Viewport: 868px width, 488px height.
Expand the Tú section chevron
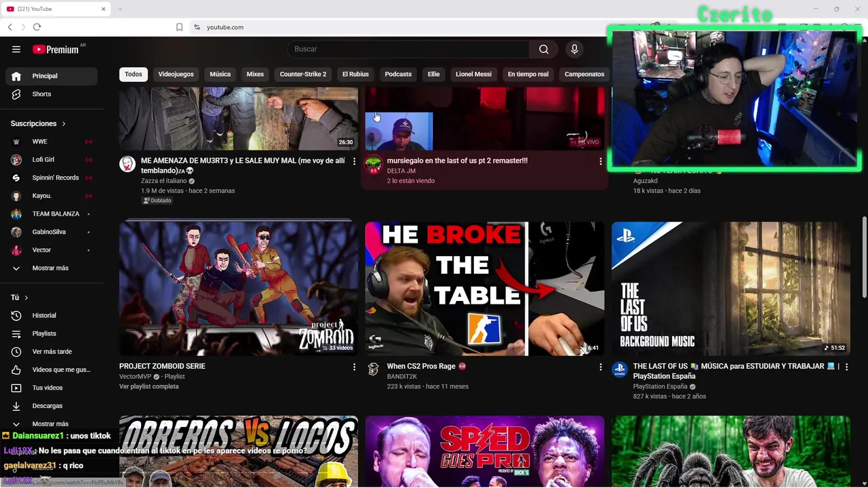click(x=26, y=298)
